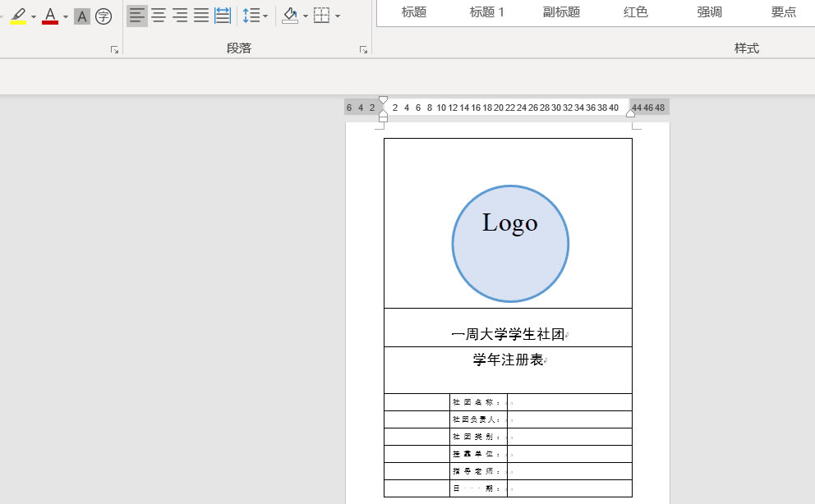The image size is (815, 504).
Task: Select the text highlight color tool
Action: click(x=18, y=14)
